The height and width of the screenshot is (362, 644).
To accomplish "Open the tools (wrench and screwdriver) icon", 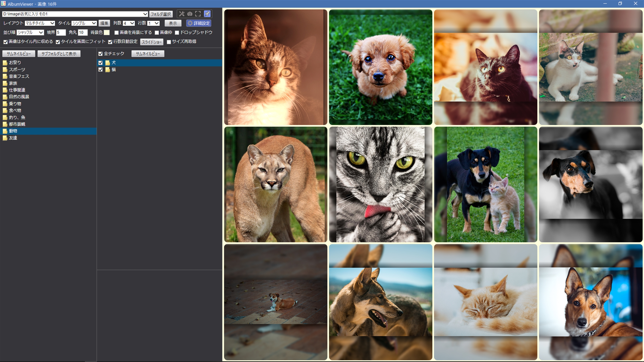I will 182,14.
